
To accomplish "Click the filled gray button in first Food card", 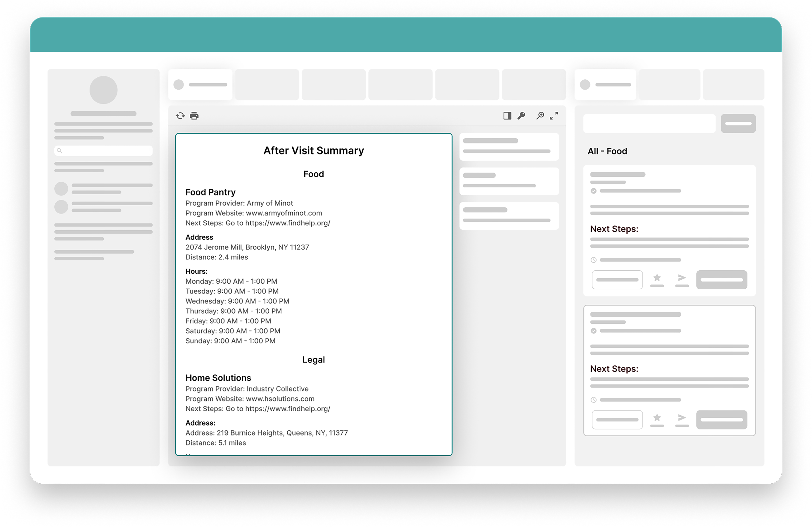I will 722,280.
